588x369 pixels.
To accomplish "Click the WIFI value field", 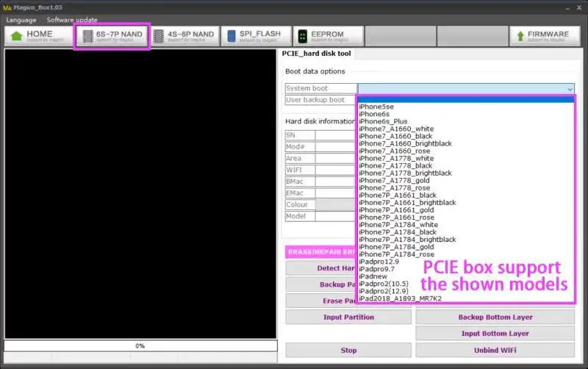I will pos(336,170).
